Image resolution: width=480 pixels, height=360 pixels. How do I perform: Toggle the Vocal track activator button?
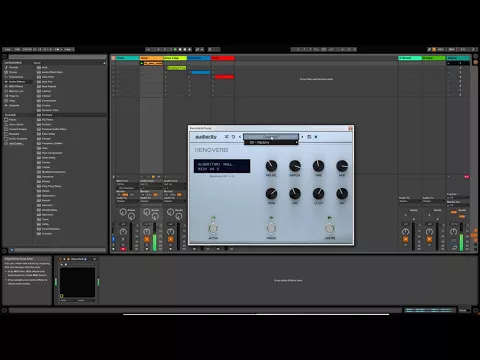[147, 239]
